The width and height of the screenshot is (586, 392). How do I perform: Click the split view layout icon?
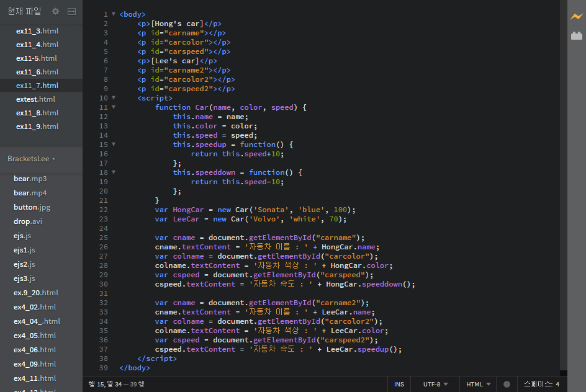[x=72, y=12]
